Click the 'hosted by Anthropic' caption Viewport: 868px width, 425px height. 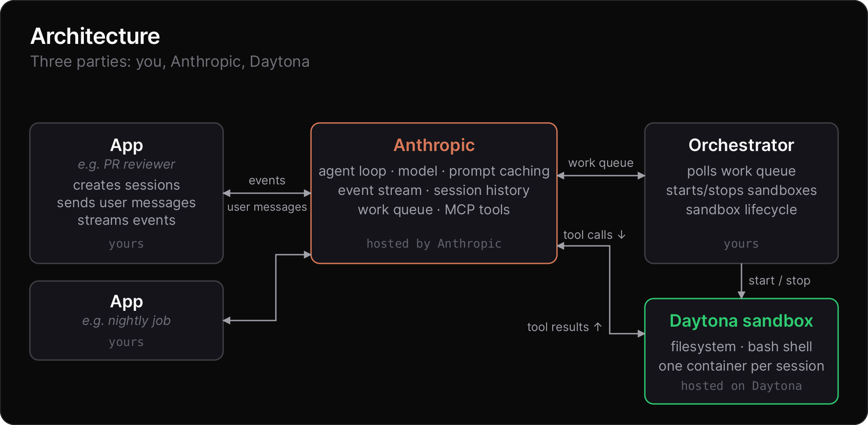pyautogui.click(x=434, y=244)
